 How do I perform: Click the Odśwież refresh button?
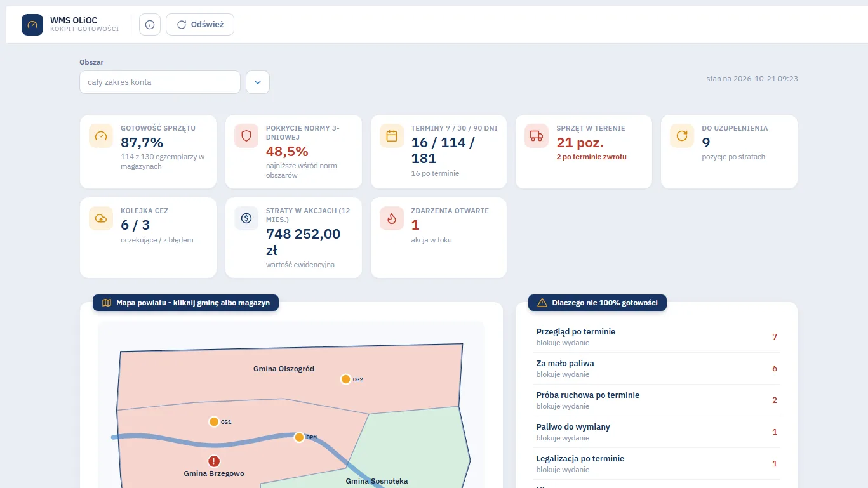point(200,25)
